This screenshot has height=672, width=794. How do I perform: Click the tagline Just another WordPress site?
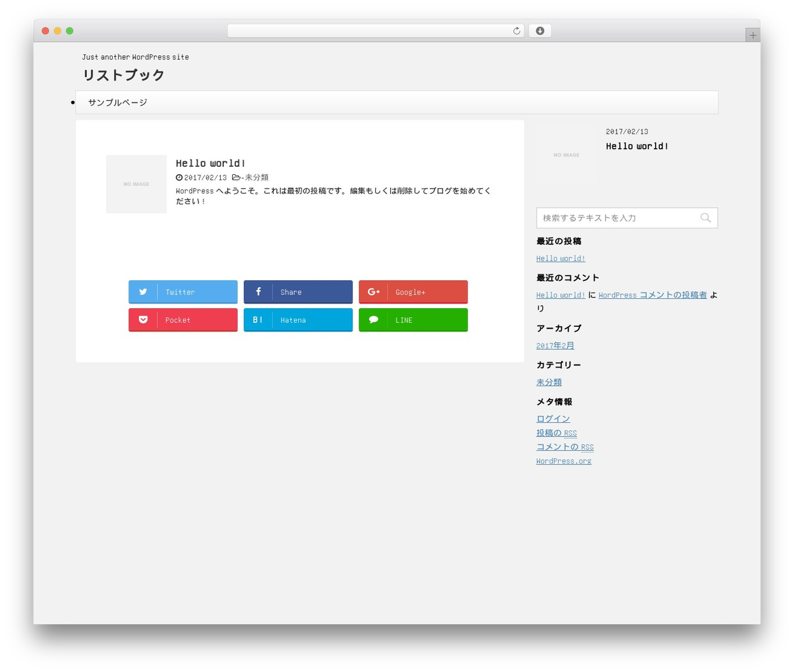point(135,57)
